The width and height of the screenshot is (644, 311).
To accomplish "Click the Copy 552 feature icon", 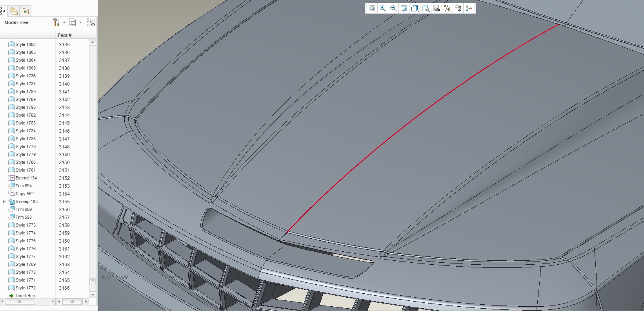I will pos(11,194).
